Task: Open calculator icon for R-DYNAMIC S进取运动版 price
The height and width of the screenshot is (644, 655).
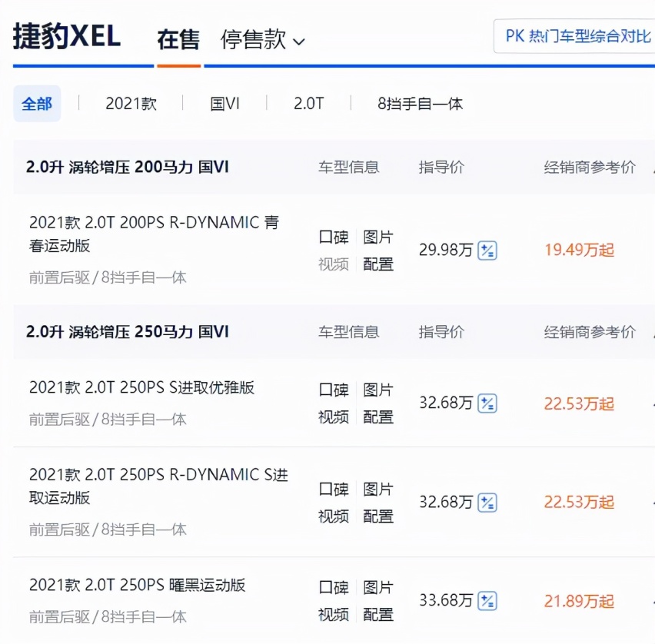Action: pyautogui.click(x=487, y=503)
